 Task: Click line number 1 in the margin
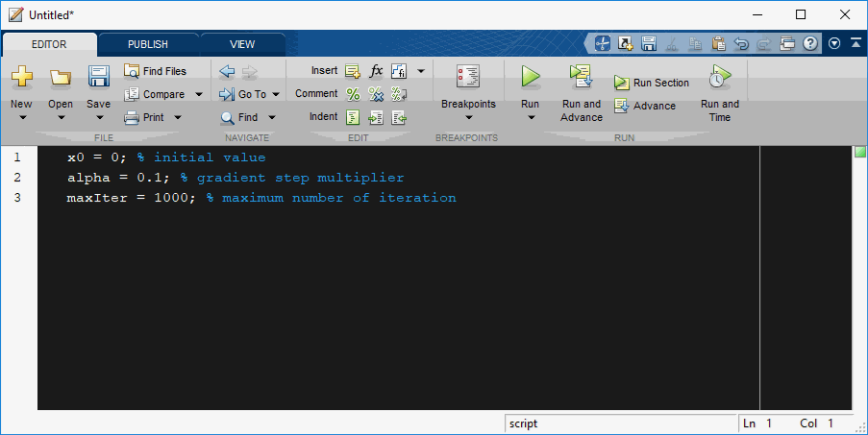point(17,157)
